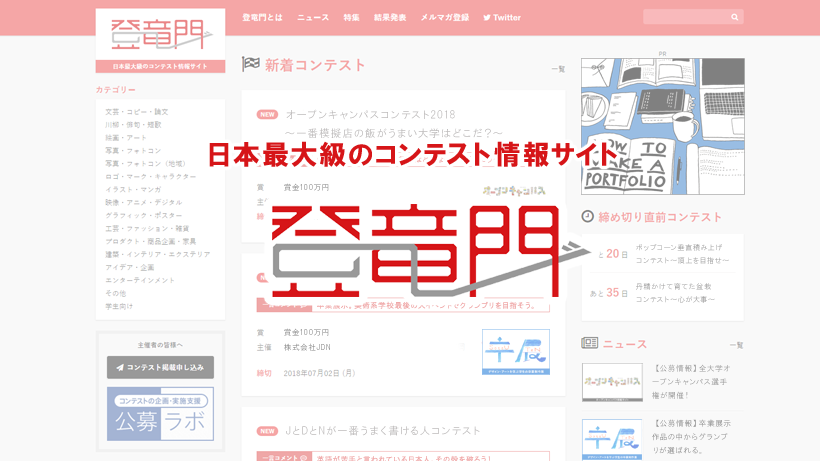The height and width of the screenshot is (461, 820).
Task: Open 一覧 next to the 新着コンテスト heading
Action: 558,69
